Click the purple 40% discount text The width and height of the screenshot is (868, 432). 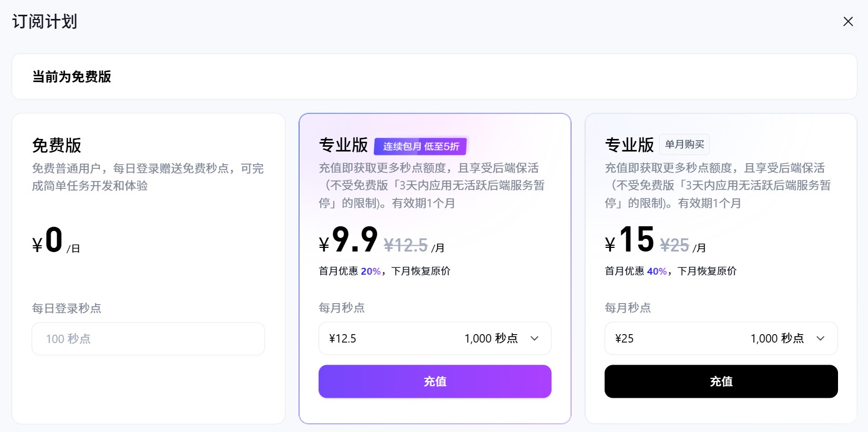659,271
